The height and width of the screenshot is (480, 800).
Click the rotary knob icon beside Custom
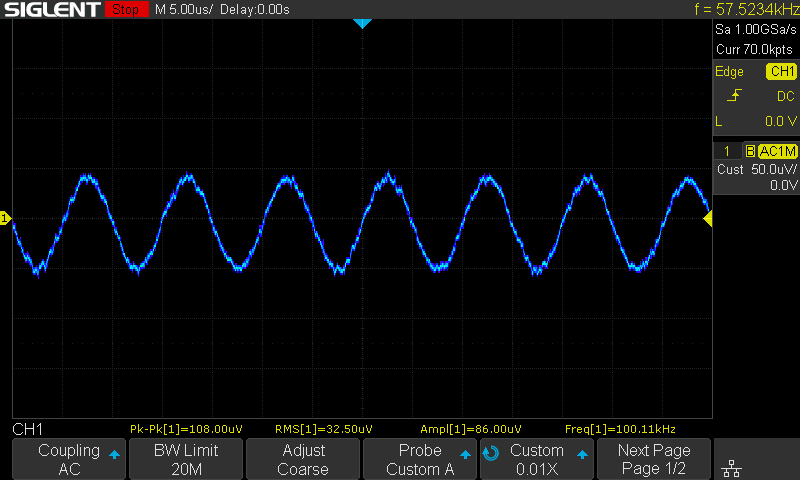[x=490, y=452]
